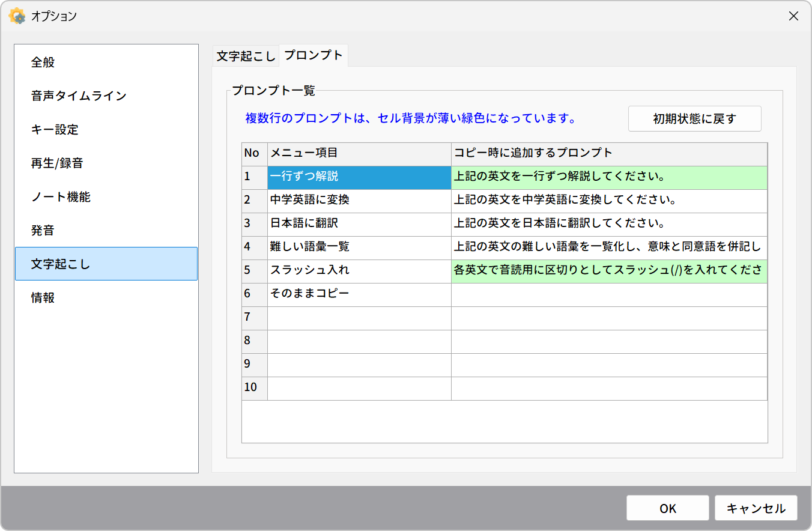The image size is (812, 531).
Task: Select the row number 1 header cell
Action: (x=255, y=177)
